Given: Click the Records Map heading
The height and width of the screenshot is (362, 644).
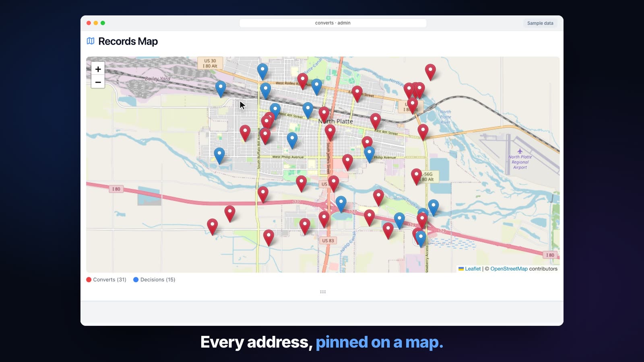Looking at the screenshot, I should tap(128, 41).
